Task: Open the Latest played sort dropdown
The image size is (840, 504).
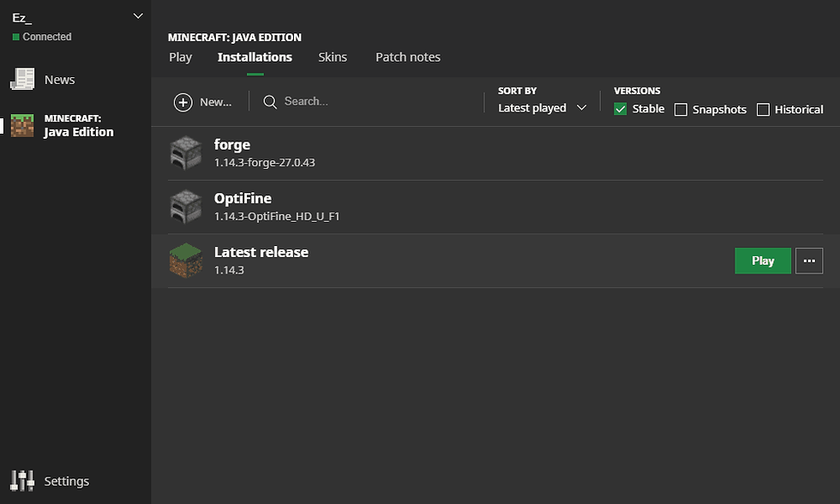Action: (542, 108)
